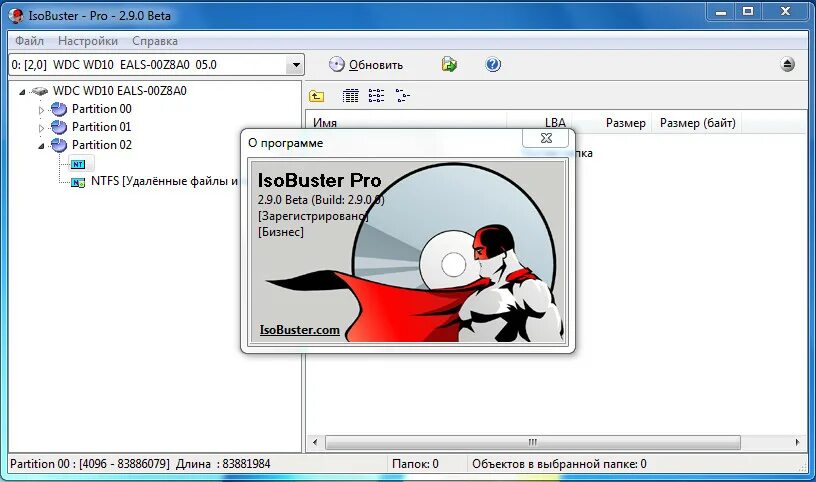The image size is (816, 482).
Task: Sort by the LBA column header
Action: pos(555,123)
